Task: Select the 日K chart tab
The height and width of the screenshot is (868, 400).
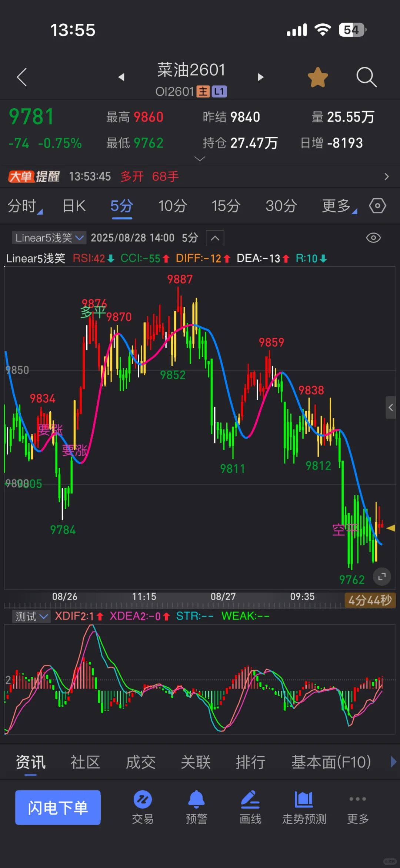Action: [74, 206]
